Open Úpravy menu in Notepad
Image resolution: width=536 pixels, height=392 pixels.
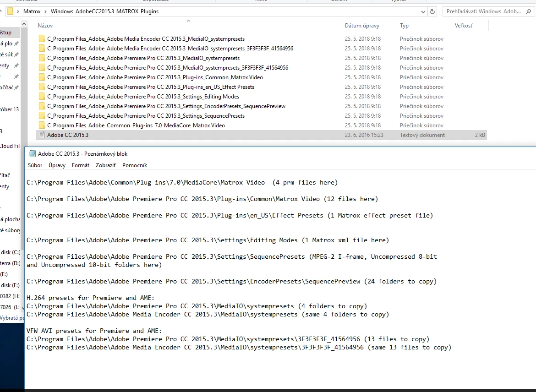coord(57,165)
